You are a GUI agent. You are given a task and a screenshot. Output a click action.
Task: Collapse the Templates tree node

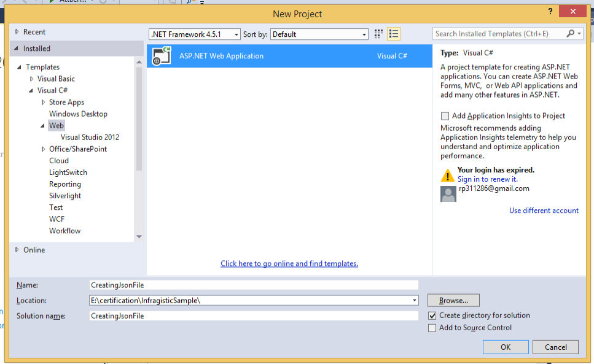pos(19,67)
